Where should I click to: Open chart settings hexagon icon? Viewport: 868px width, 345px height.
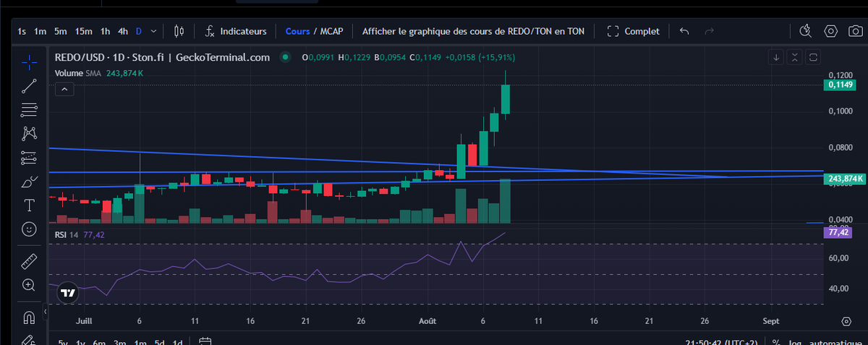(x=831, y=31)
